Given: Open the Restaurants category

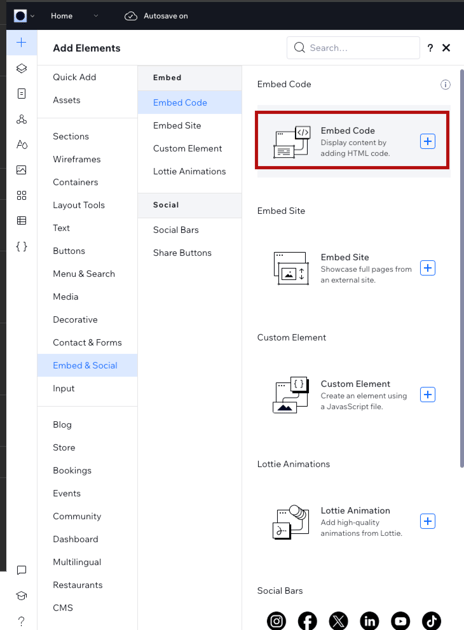Looking at the screenshot, I should click(78, 585).
